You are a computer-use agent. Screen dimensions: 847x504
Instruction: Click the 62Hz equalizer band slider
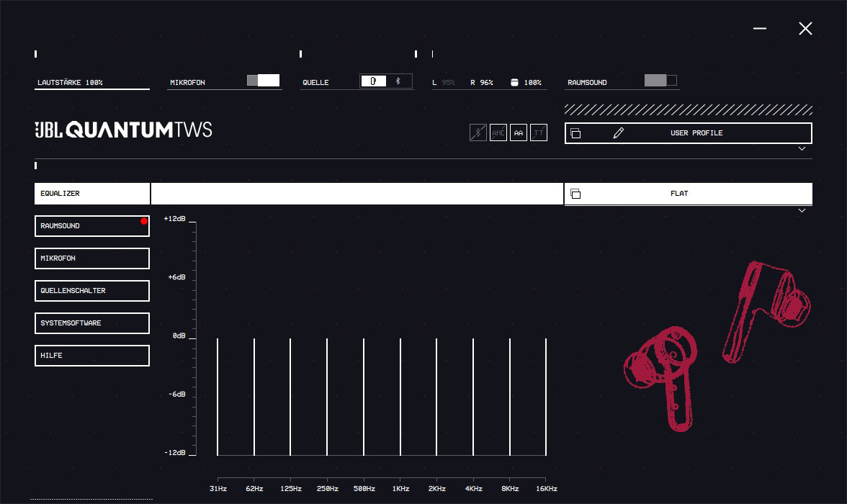254,397
